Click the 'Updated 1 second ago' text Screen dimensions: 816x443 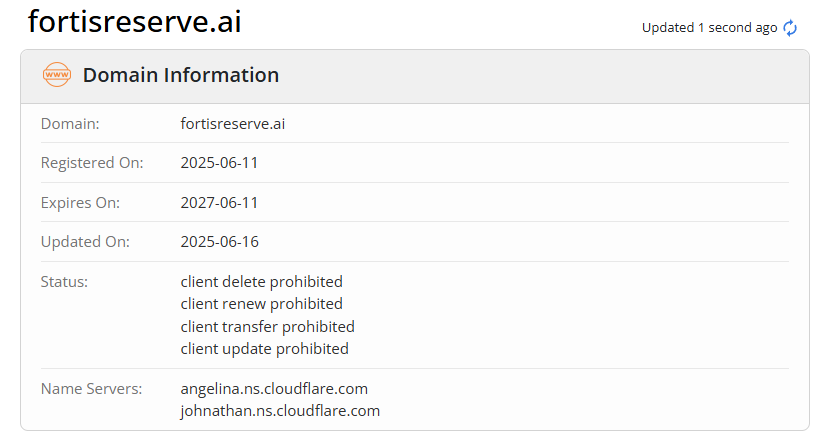point(709,28)
